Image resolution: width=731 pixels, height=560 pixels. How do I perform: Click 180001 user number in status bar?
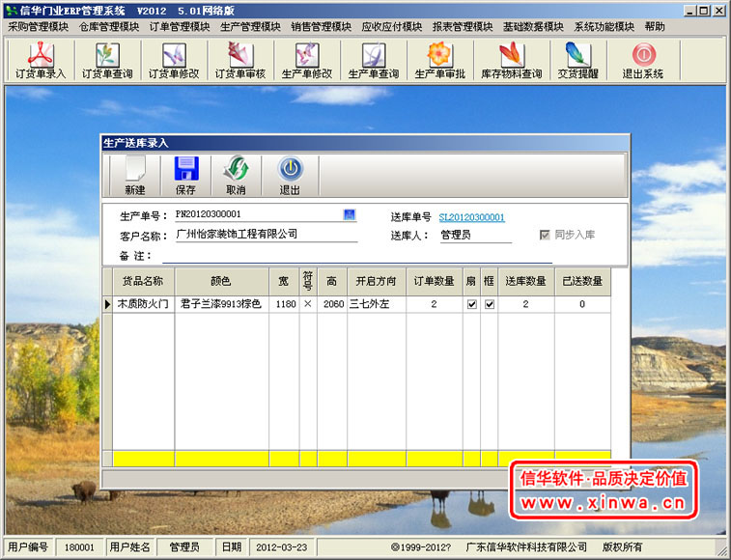(x=79, y=546)
